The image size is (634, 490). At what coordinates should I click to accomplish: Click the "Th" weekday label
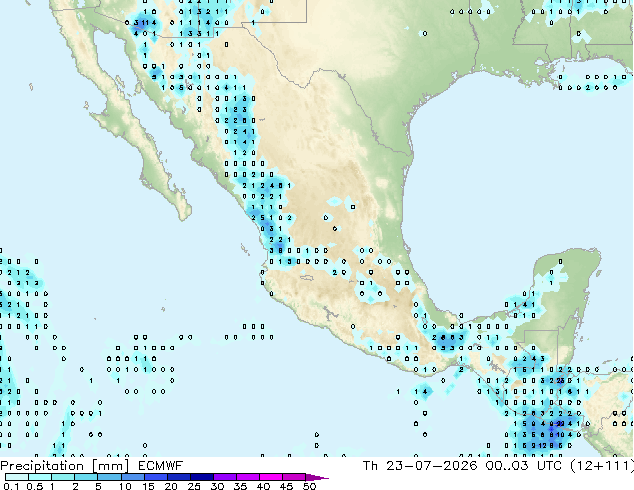[370, 466]
